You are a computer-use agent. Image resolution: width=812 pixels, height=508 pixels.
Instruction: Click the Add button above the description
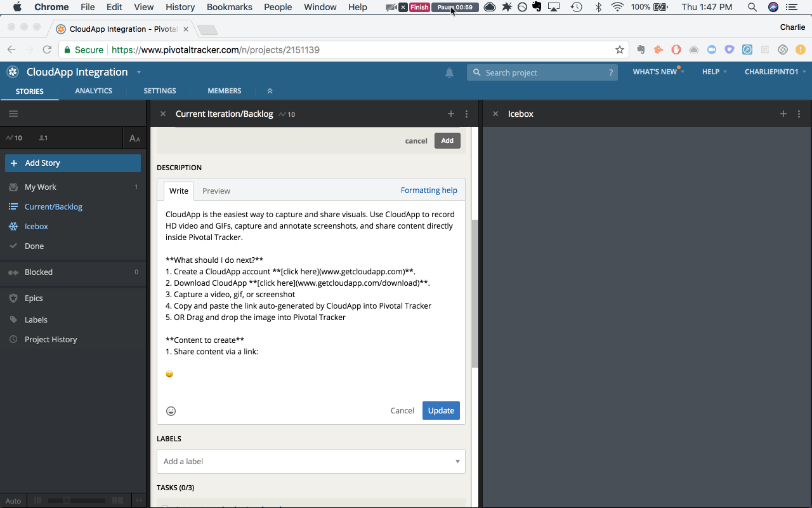[x=447, y=140]
